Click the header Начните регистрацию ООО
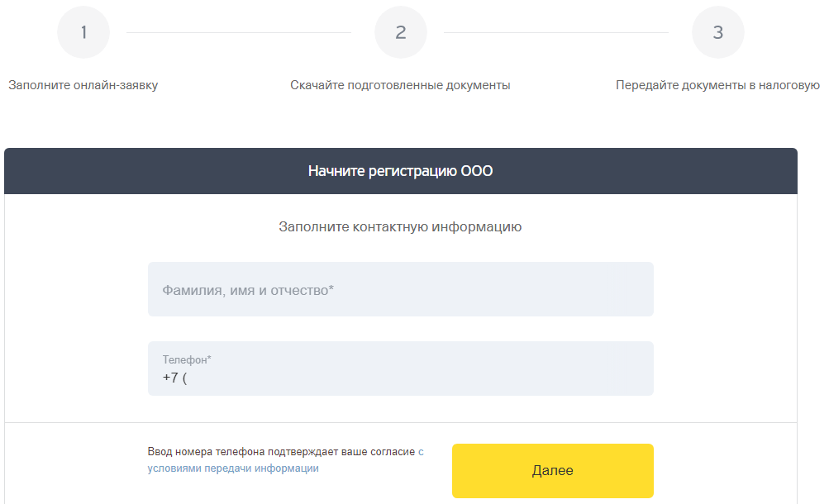Image resolution: width=829 pixels, height=504 pixels. pos(400,171)
